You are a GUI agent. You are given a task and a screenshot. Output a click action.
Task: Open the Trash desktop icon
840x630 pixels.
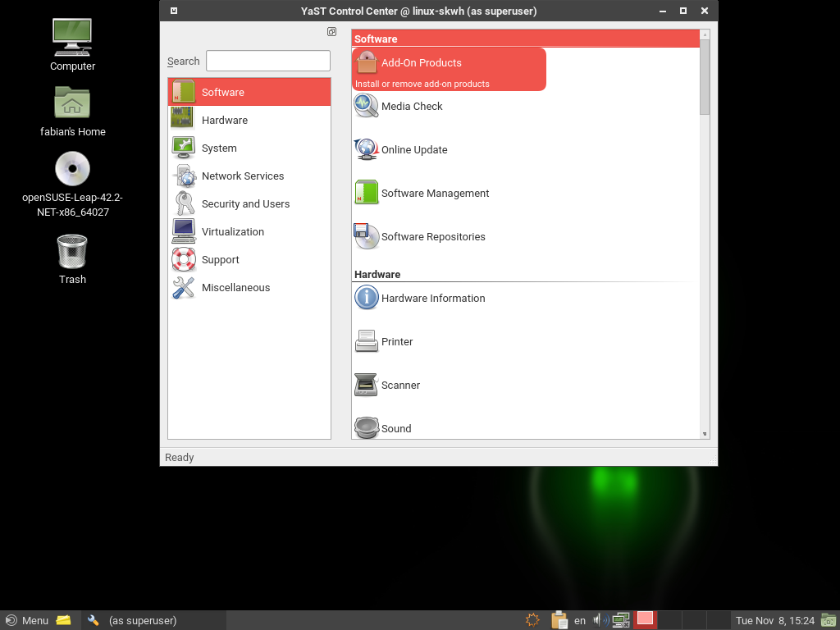pyautogui.click(x=72, y=253)
